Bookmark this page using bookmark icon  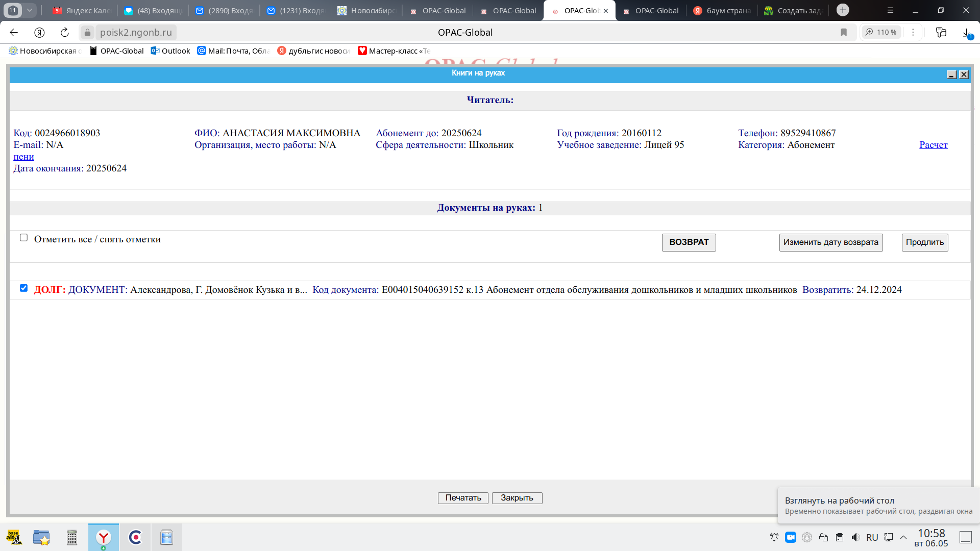844,32
